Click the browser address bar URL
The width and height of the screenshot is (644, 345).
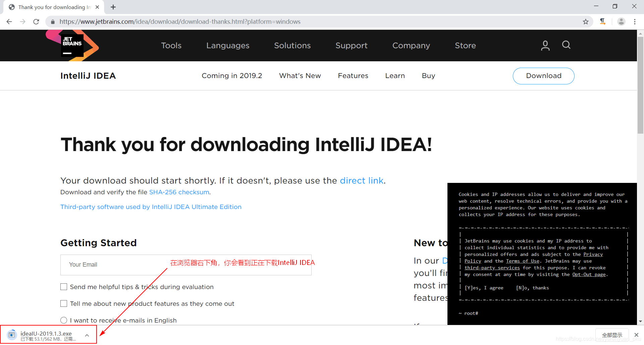tap(180, 22)
